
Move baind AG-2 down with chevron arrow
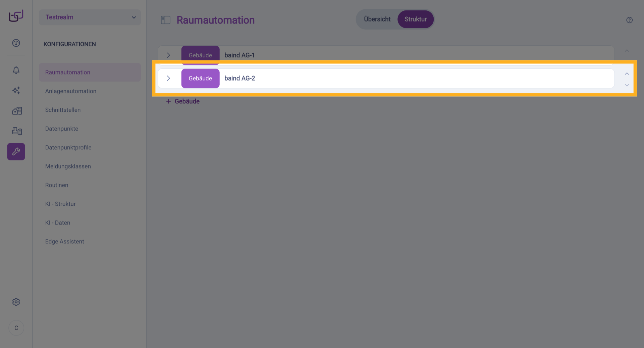(x=627, y=85)
